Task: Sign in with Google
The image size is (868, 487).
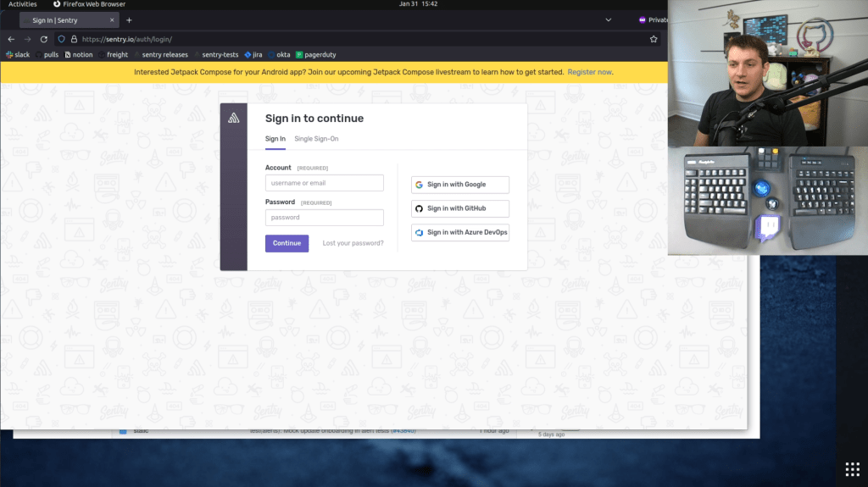Action: 460,185
